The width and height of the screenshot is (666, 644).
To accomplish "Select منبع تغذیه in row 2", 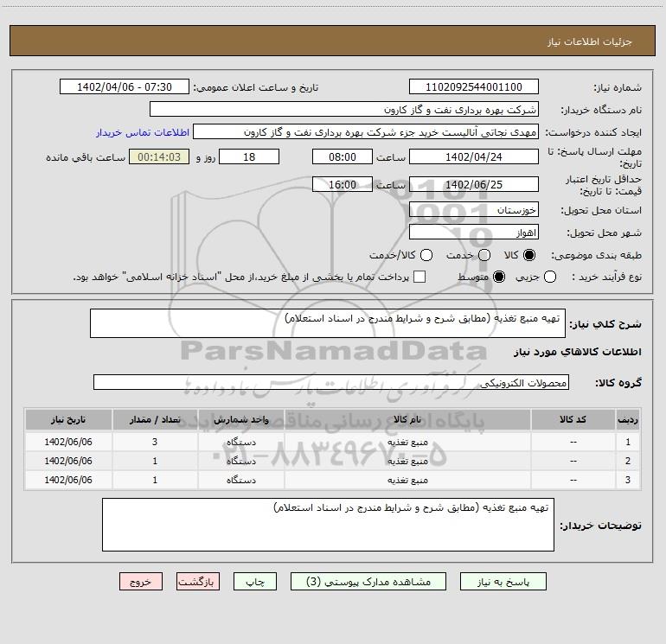I will (407, 461).
